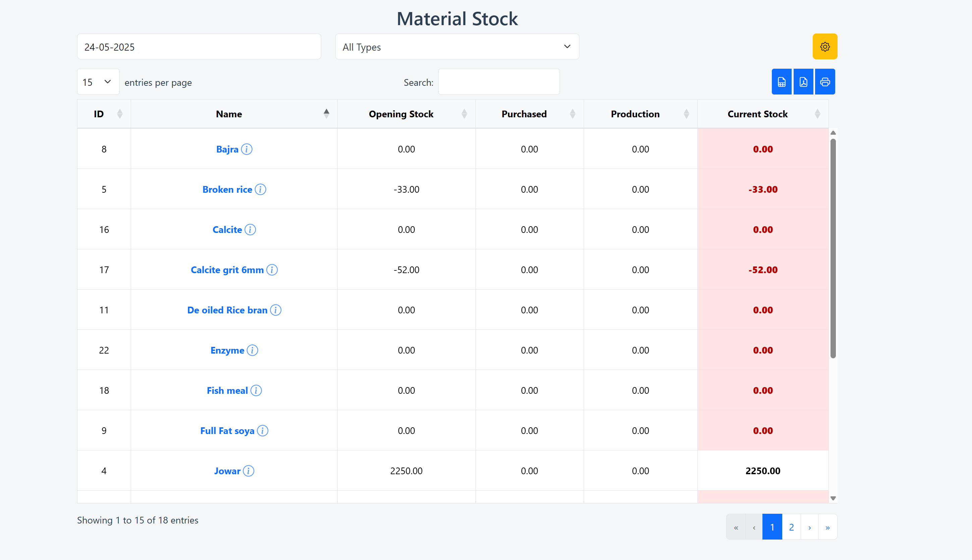
Task: Export the stock report as PDF
Action: [803, 81]
